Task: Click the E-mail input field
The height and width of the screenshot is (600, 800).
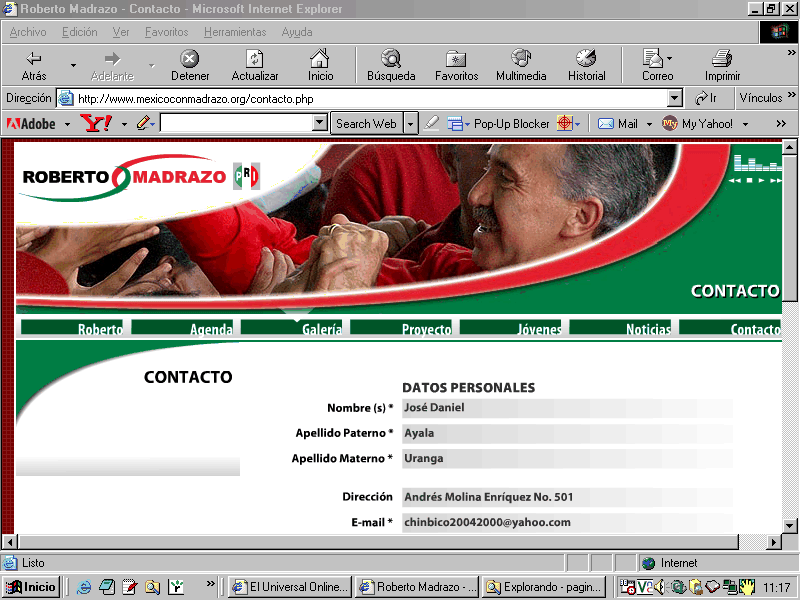Action: [566, 522]
